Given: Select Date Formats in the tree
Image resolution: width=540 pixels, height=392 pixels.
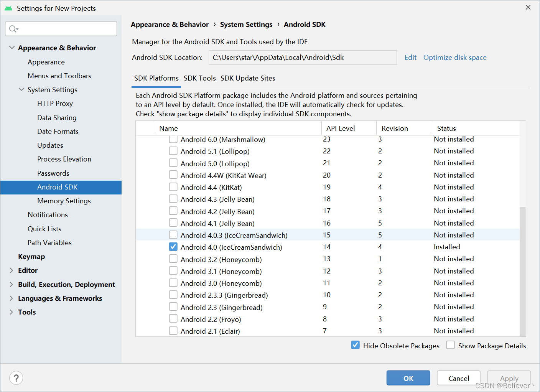Looking at the screenshot, I should [58, 132].
